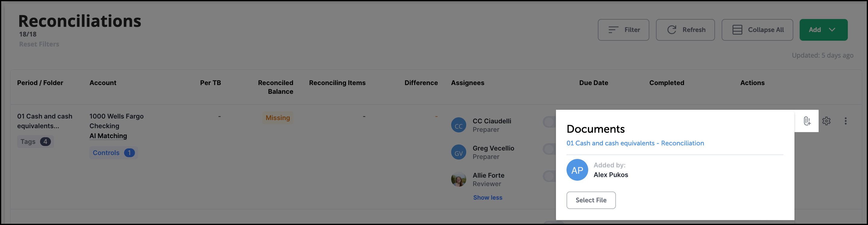This screenshot has width=868, height=225.
Task: Toggle Allie Forte's reviewer completion switch
Action: click(x=549, y=176)
